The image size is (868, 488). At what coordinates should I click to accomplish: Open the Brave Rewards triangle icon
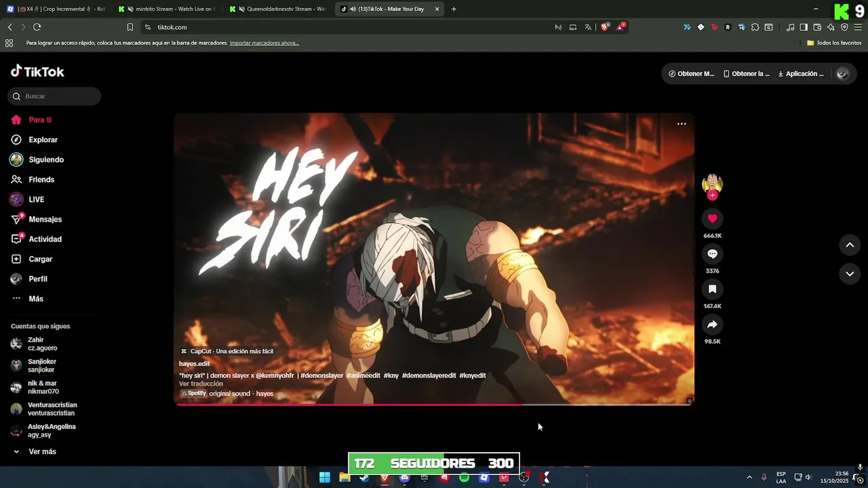[620, 27]
